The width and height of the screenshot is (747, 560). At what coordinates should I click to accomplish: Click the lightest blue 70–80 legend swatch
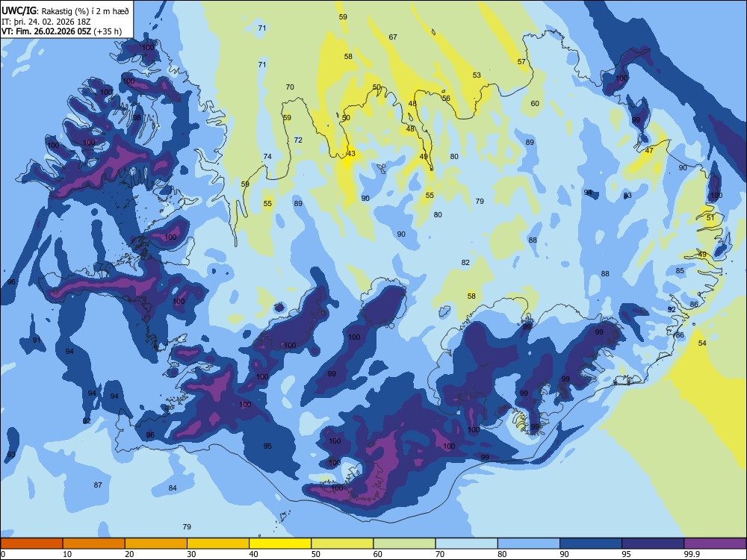(466, 544)
